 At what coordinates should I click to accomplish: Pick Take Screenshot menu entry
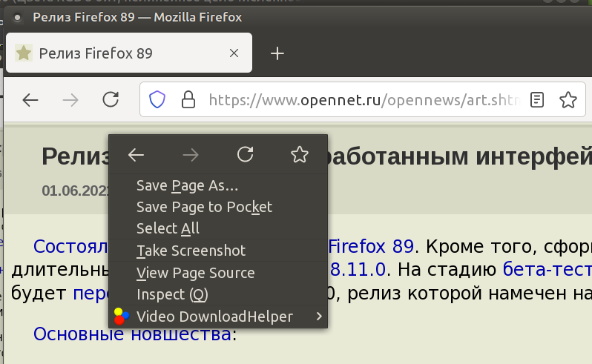point(218,251)
